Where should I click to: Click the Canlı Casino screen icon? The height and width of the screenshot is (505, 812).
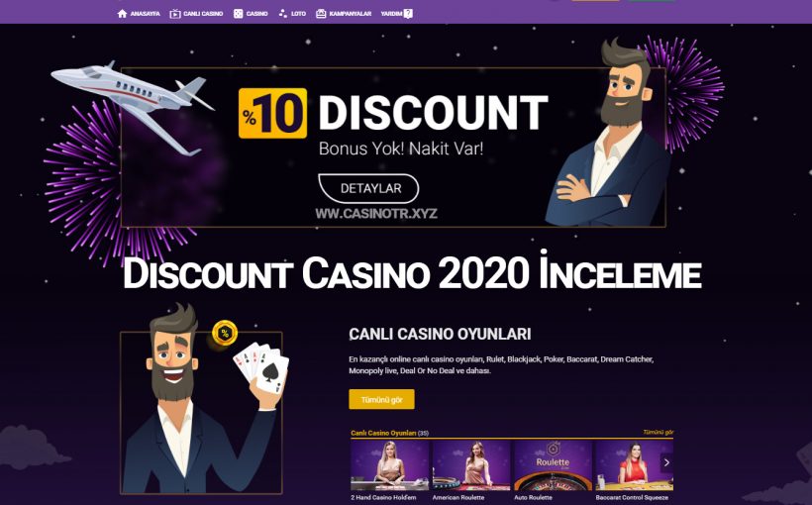click(175, 14)
